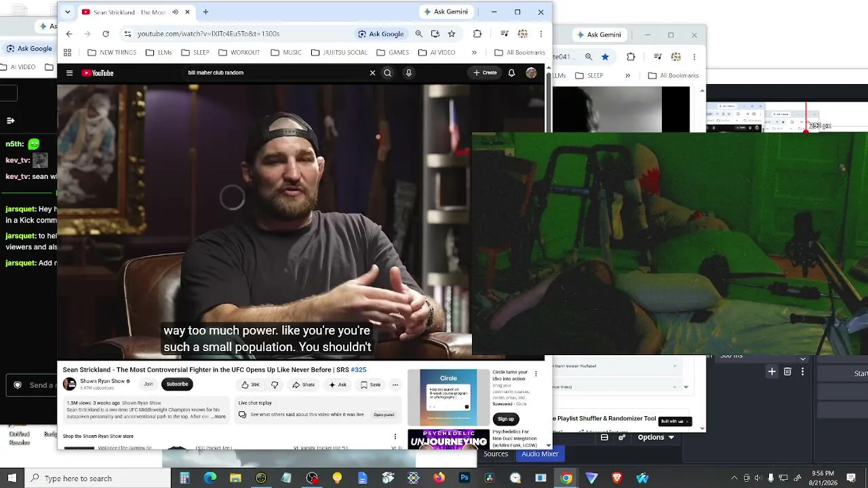Subscribe to Shawn Ryan Show

[177, 384]
